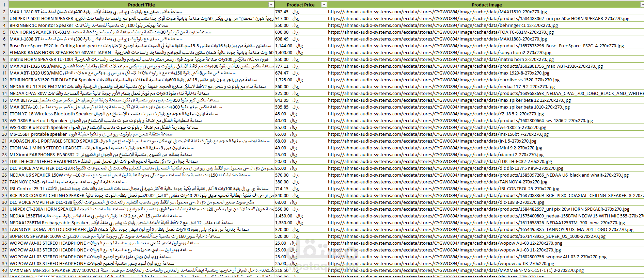This screenshot has width=644, height=278.
Task: Open the Product Price filter dropdown
Action: click(324, 5)
